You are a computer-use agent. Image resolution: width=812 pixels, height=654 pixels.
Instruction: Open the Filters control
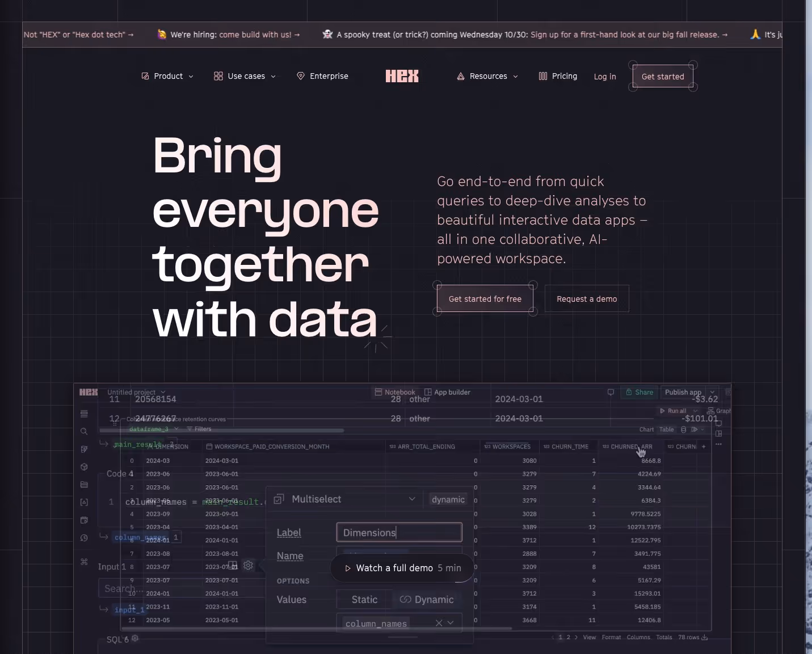click(199, 429)
